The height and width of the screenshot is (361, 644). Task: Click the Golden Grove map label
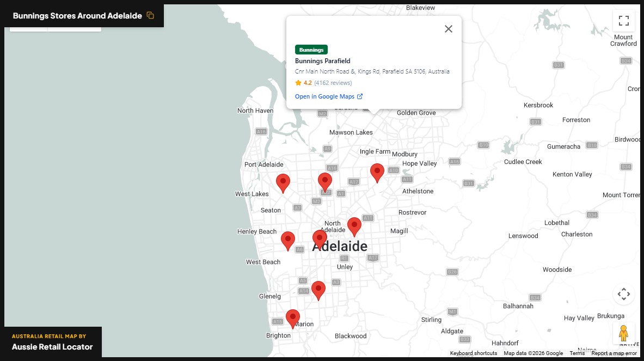(x=416, y=113)
